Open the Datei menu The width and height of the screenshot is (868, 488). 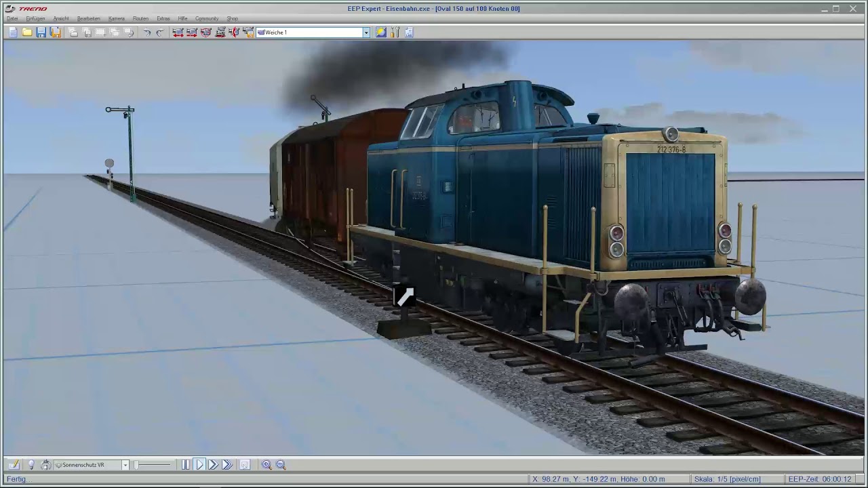pos(12,18)
